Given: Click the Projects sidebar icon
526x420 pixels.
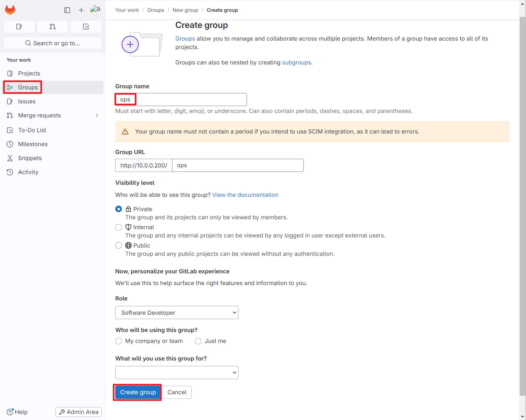Looking at the screenshot, I should 10,73.
